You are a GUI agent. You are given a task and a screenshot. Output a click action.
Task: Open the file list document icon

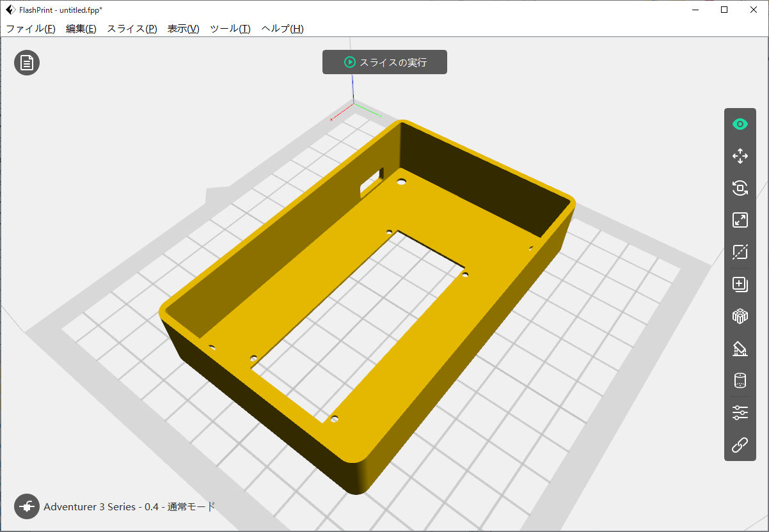click(x=27, y=63)
